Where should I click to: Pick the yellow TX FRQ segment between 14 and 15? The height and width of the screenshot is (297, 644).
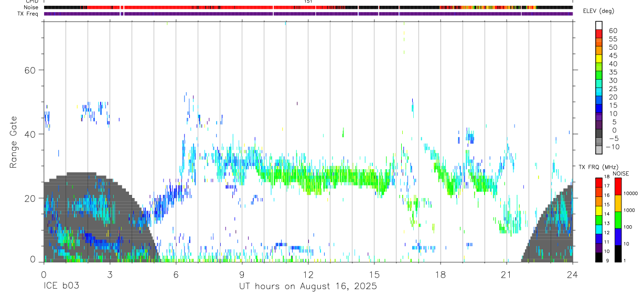point(599,210)
